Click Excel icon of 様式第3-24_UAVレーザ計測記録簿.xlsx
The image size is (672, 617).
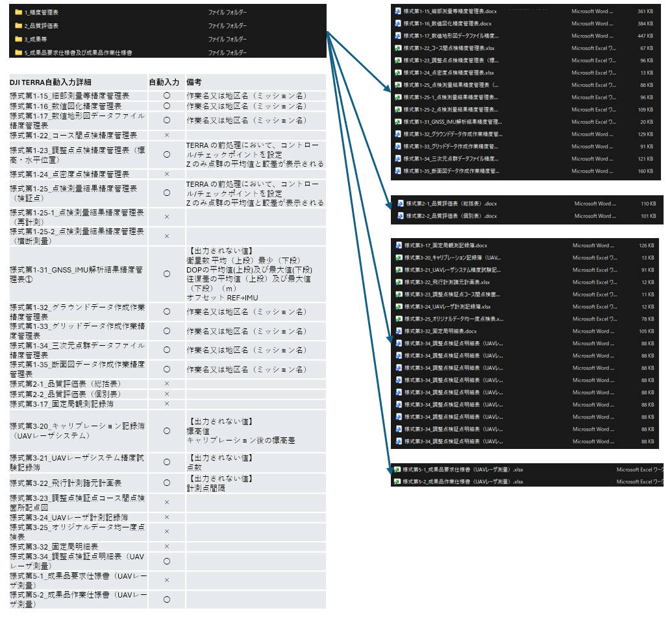click(399, 307)
